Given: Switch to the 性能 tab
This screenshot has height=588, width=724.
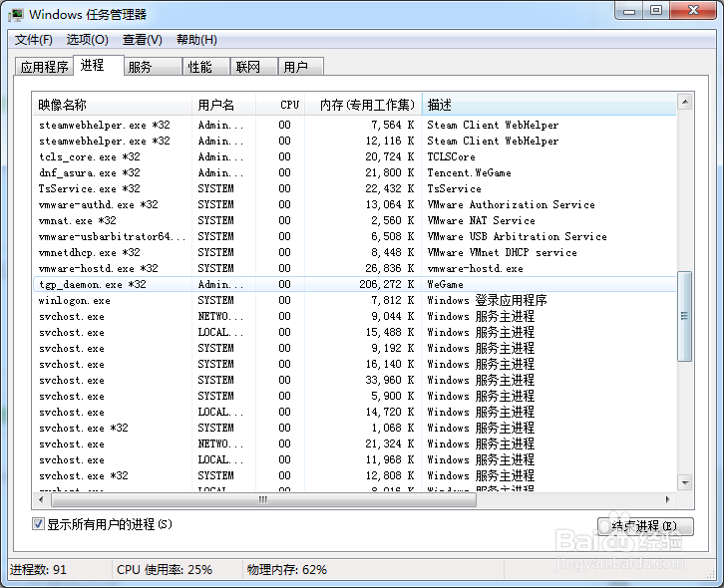Looking at the screenshot, I should (x=206, y=67).
